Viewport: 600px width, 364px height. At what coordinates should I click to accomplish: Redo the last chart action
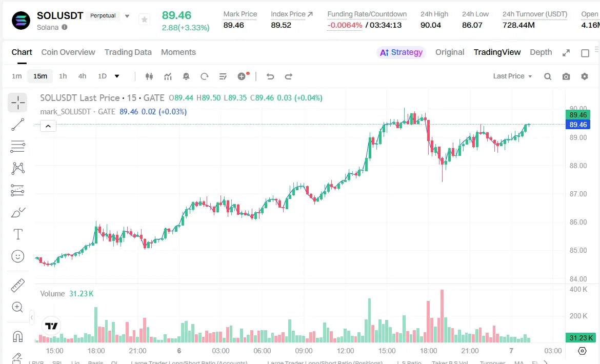[289, 76]
